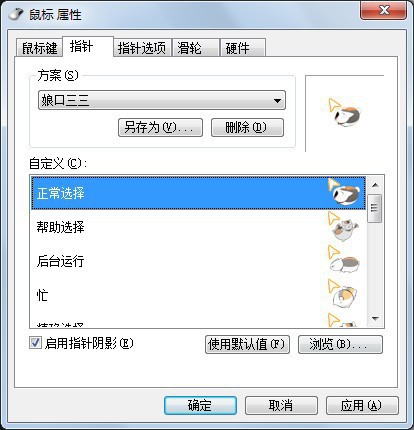This screenshot has height=430, width=414.
Task: Click the list scrollbar down arrow
Action: [x=375, y=319]
